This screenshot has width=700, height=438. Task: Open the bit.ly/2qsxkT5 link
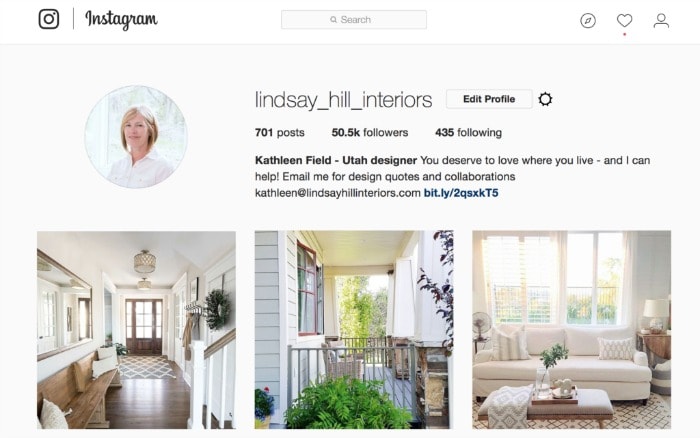461,193
